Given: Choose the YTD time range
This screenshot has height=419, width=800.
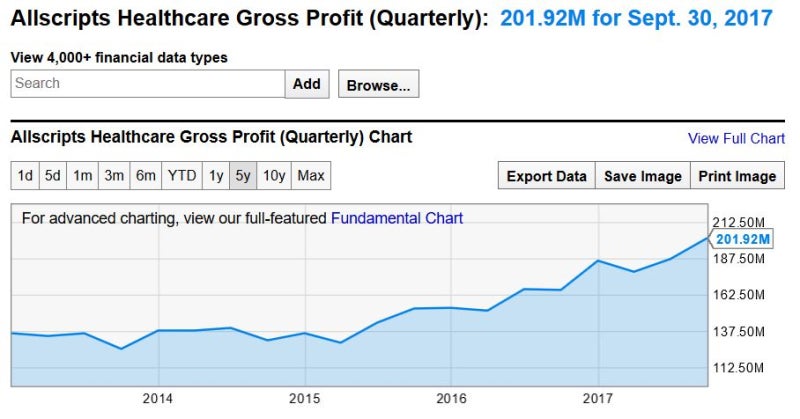Looking at the screenshot, I should [182, 176].
